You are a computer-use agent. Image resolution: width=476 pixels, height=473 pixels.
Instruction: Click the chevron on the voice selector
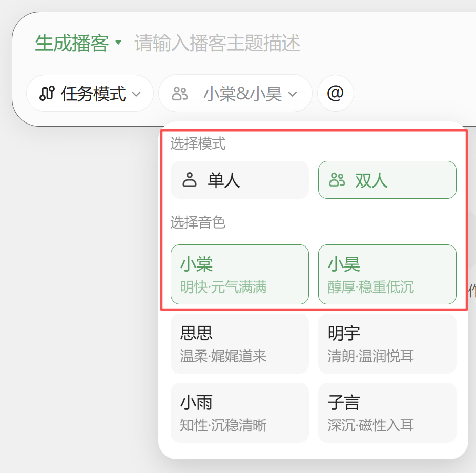click(293, 94)
